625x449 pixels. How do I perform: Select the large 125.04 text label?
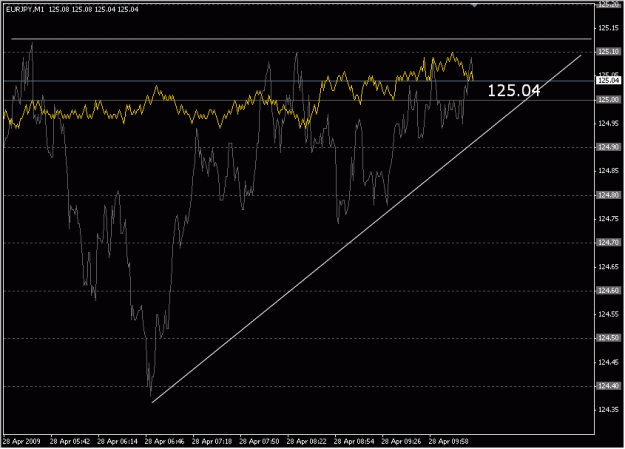(x=514, y=91)
